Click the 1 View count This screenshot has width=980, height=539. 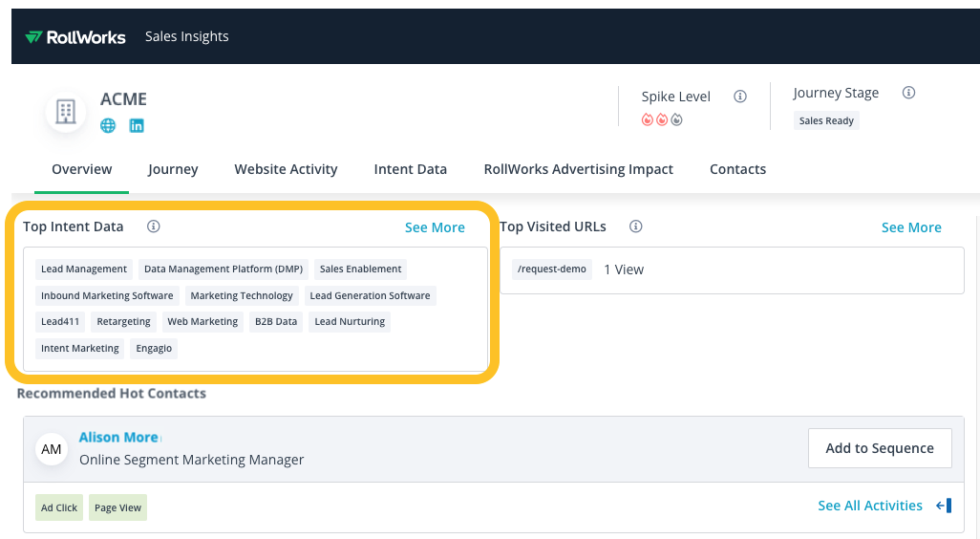click(623, 269)
